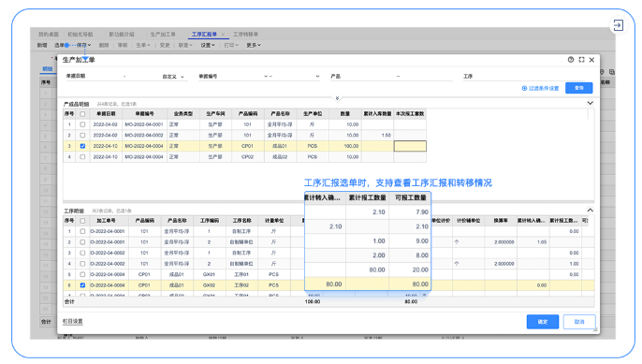This screenshot has height=364, width=642.
Task: Click the 产成品明细 vertical scrollbar
Action: click(589, 114)
